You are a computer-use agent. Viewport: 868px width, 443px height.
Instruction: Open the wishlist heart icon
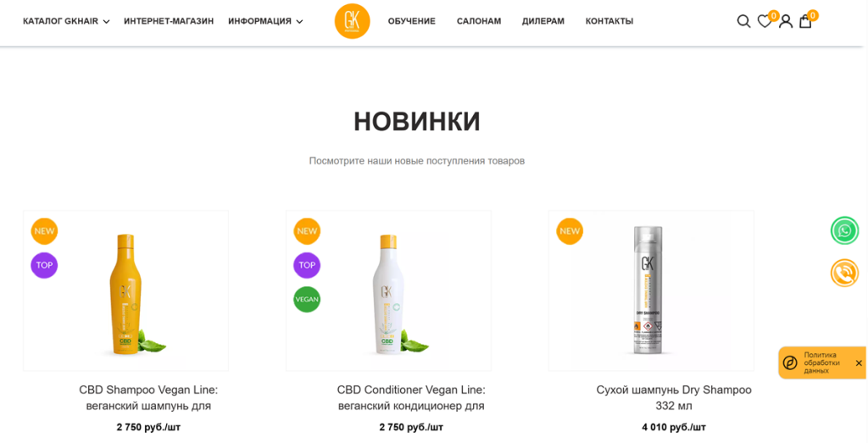[765, 21]
